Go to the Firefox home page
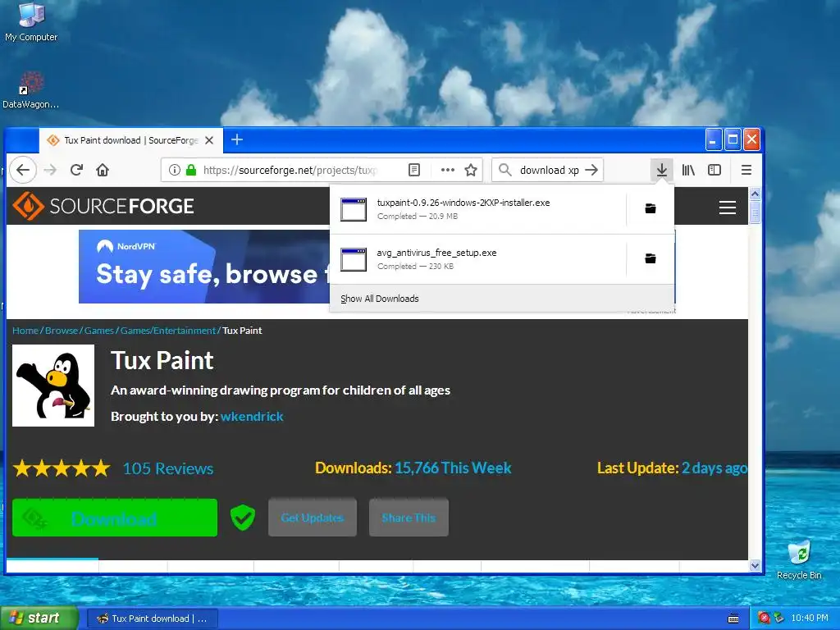 [103, 170]
